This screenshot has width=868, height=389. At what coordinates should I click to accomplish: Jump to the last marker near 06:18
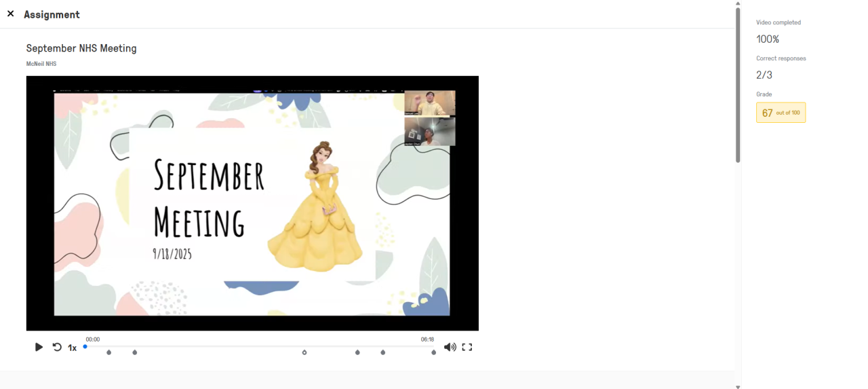click(434, 352)
